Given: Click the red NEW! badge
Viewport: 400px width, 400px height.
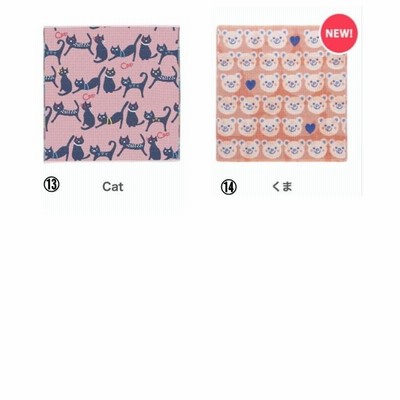Looking at the screenshot, I should 339,33.
